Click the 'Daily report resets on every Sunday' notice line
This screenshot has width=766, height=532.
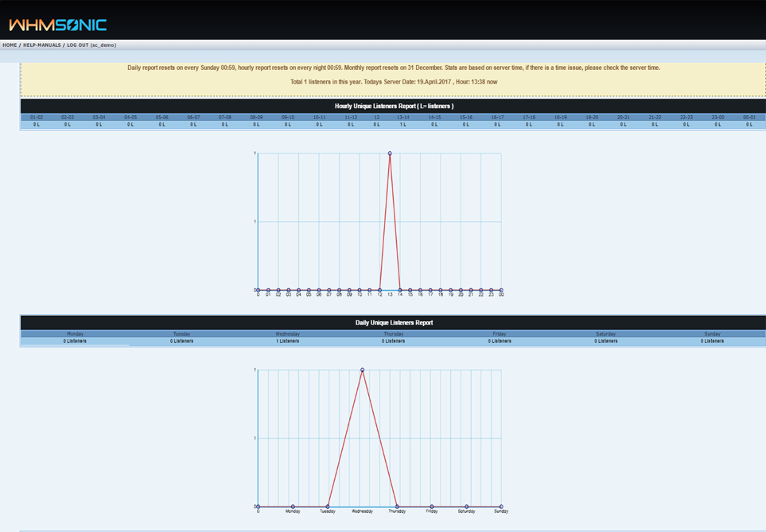[x=394, y=68]
